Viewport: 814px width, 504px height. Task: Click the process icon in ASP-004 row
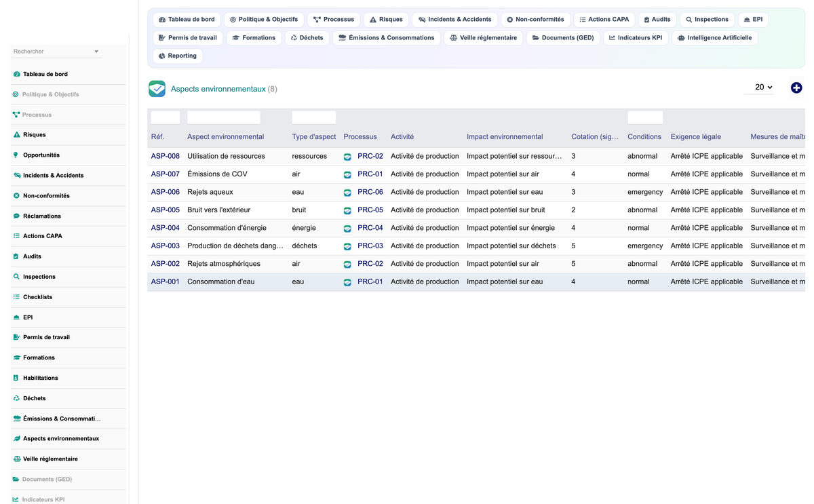347,229
